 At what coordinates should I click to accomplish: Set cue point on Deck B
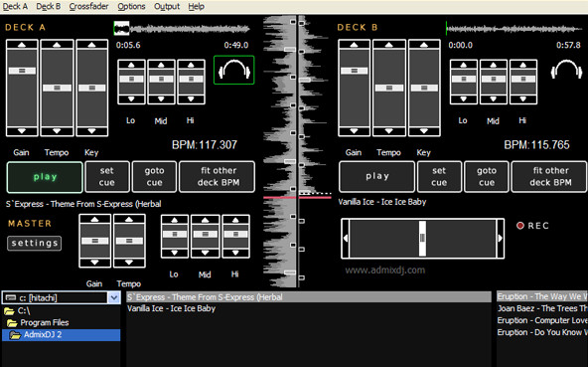click(439, 177)
